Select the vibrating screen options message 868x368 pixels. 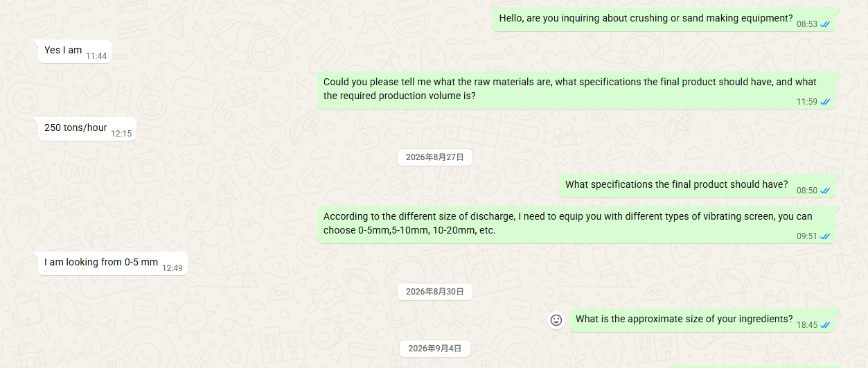576,225
